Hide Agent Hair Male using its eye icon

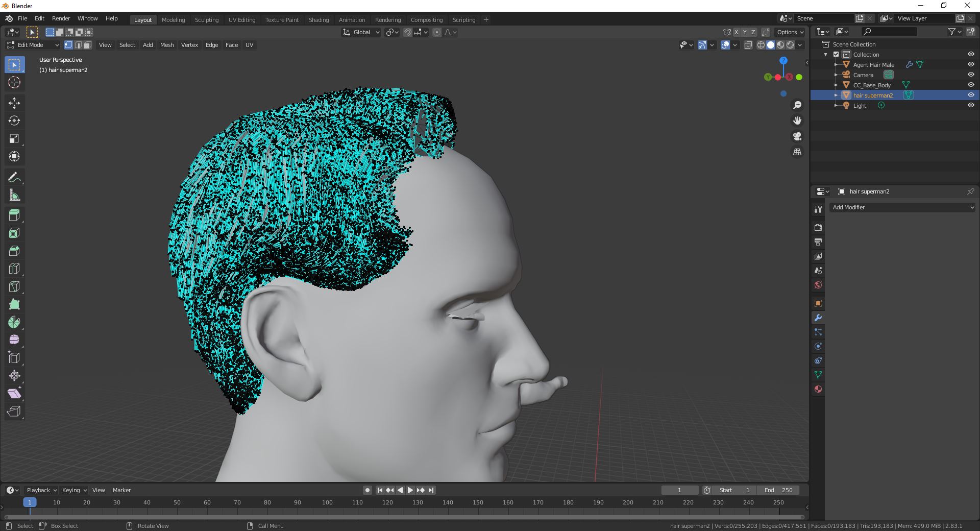[971, 64]
